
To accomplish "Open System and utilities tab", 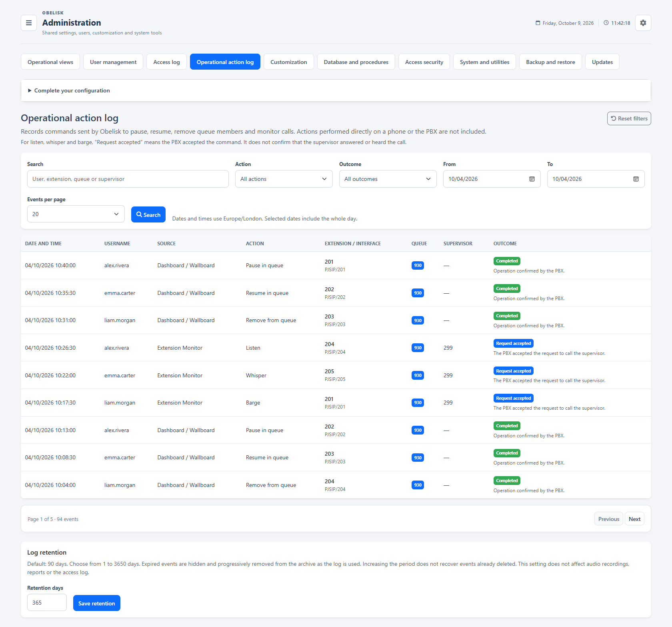I will [x=484, y=62].
